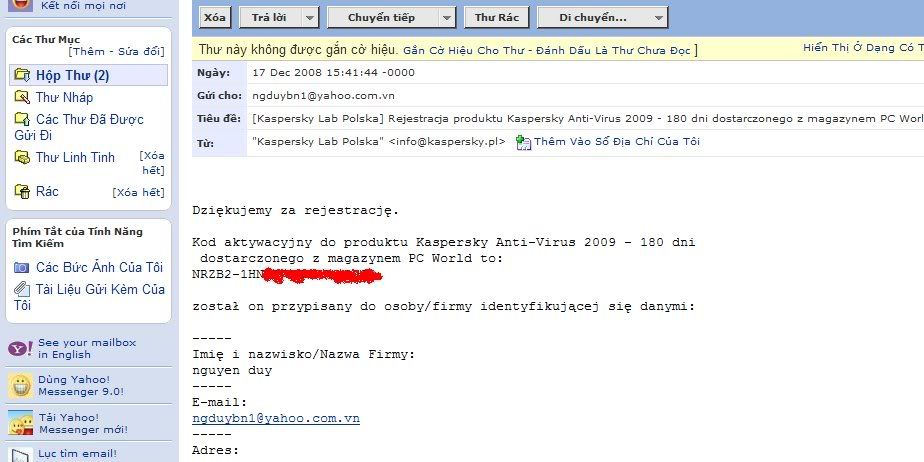Click See your mailbox in English

pos(87,348)
